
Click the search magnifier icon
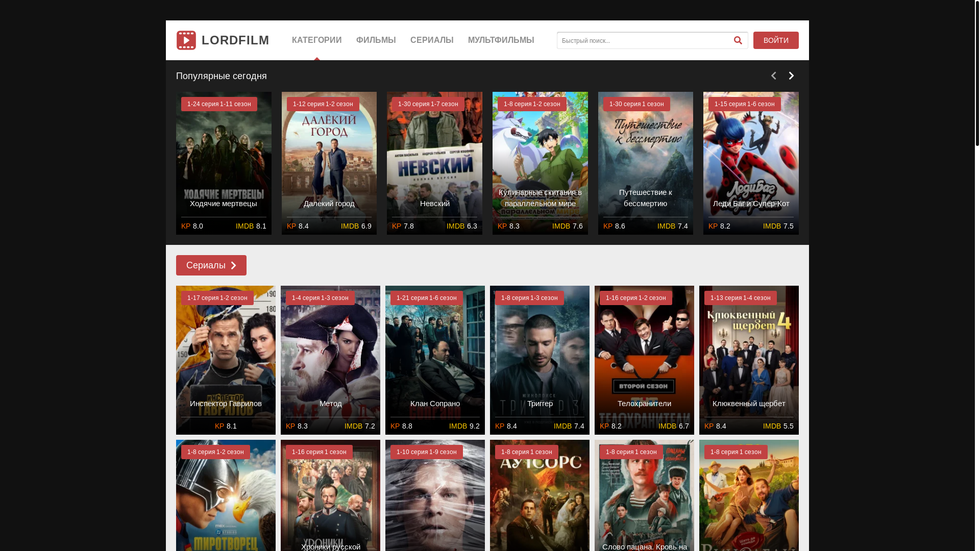[738, 40]
